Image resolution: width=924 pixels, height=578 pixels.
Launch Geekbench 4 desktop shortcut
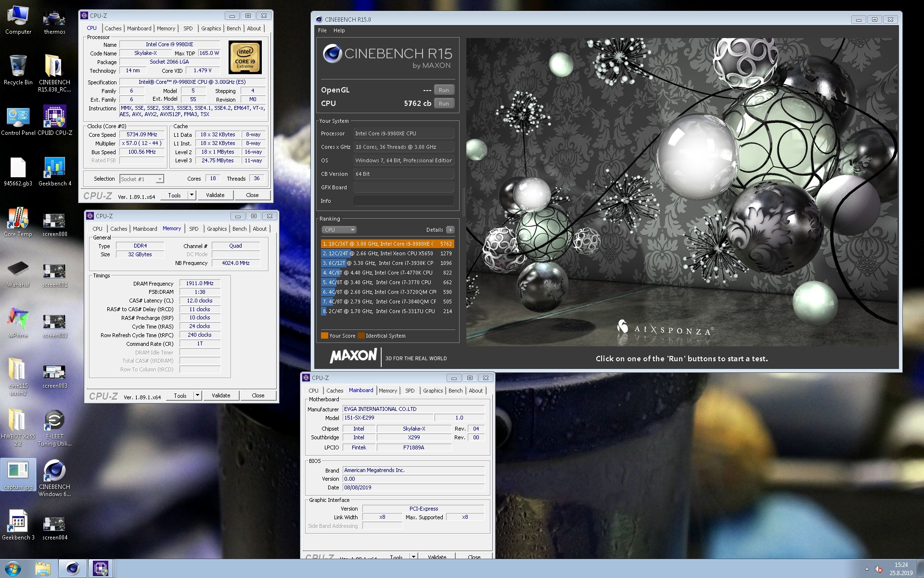[54, 172]
